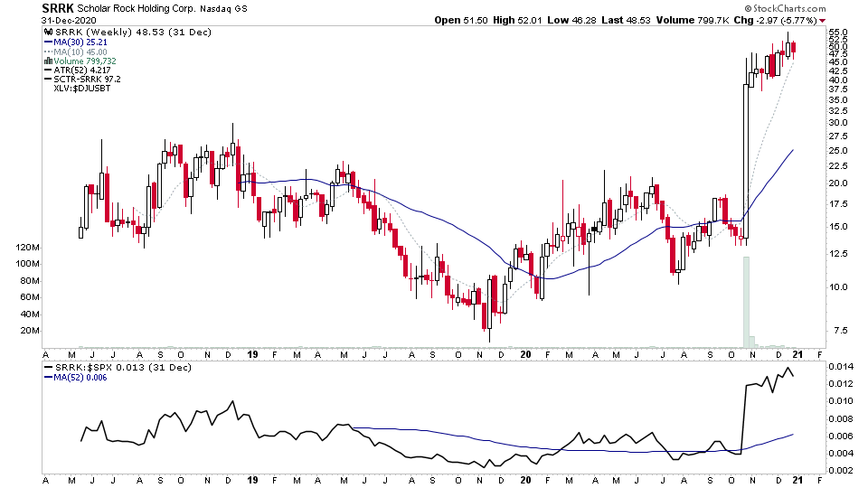The image size is (868, 488).
Task: Click the '30.0' price axis label
Action: click(x=838, y=123)
